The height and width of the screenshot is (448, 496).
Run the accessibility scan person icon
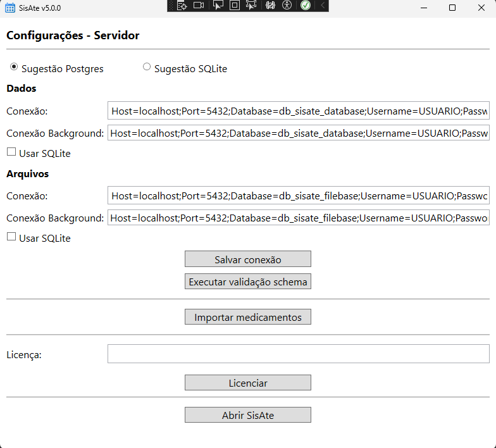(x=287, y=6)
